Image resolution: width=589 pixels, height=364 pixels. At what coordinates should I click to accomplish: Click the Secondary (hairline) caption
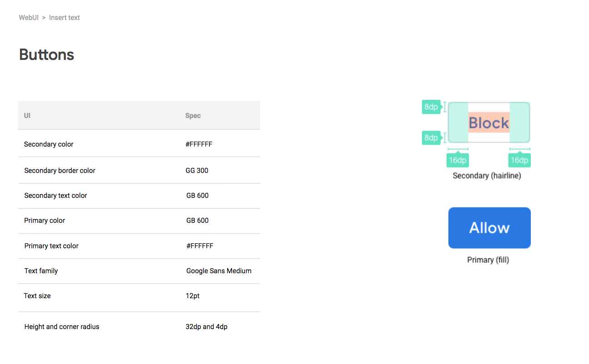pos(487,176)
